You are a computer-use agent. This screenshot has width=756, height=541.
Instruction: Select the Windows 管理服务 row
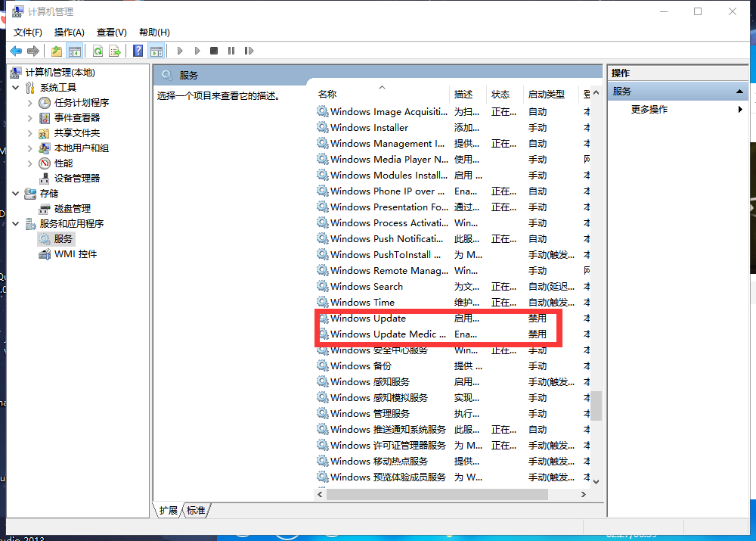pos(453,414)
